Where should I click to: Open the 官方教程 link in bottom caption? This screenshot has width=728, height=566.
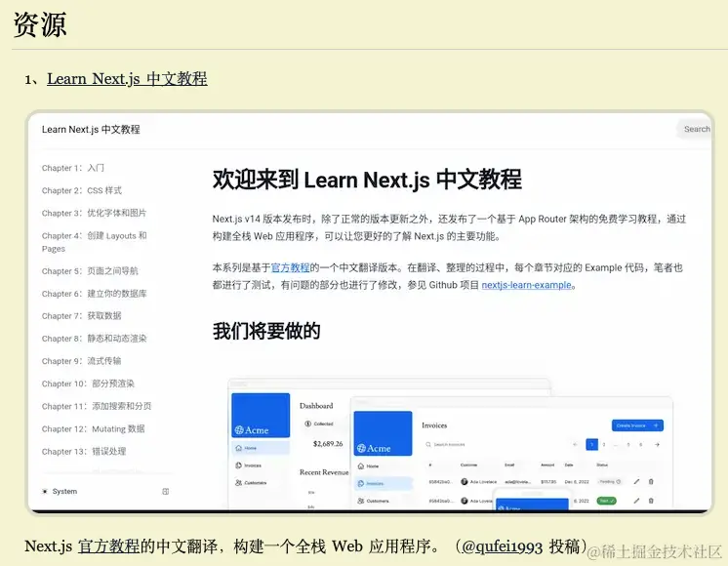click(108, 546)
